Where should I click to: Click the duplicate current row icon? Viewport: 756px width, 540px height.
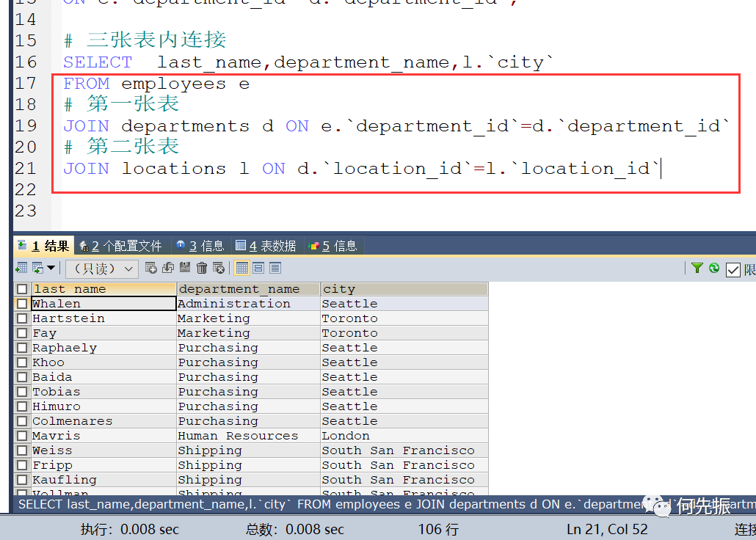(x=168, y=268)
